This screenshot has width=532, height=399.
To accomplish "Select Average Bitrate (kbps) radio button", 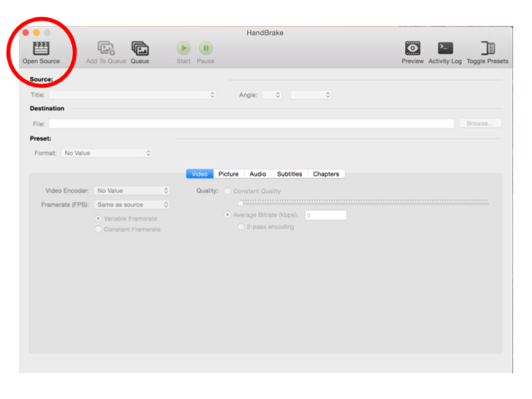I will tap(228, 215).
